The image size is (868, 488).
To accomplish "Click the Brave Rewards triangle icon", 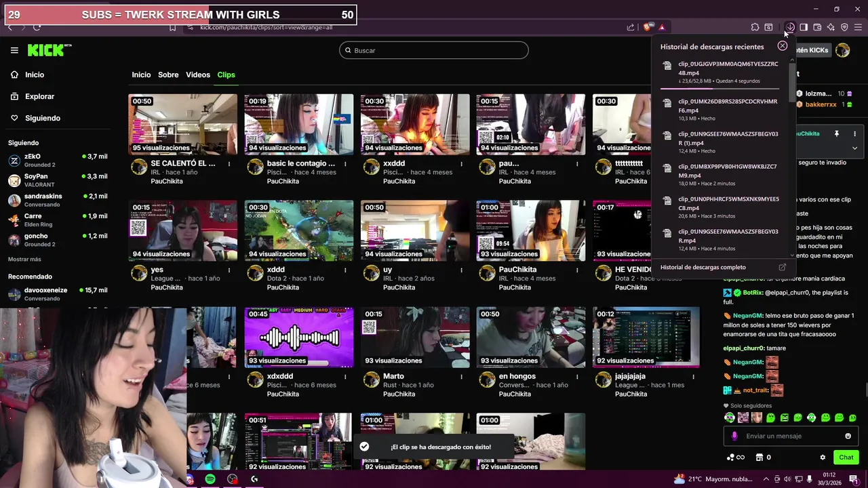I will click(662, 27).
